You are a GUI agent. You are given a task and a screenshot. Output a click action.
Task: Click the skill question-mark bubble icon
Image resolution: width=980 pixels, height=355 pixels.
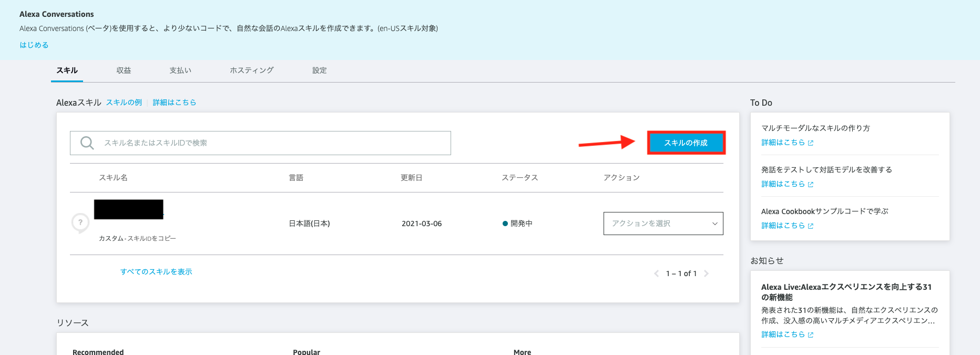[80, 223]
